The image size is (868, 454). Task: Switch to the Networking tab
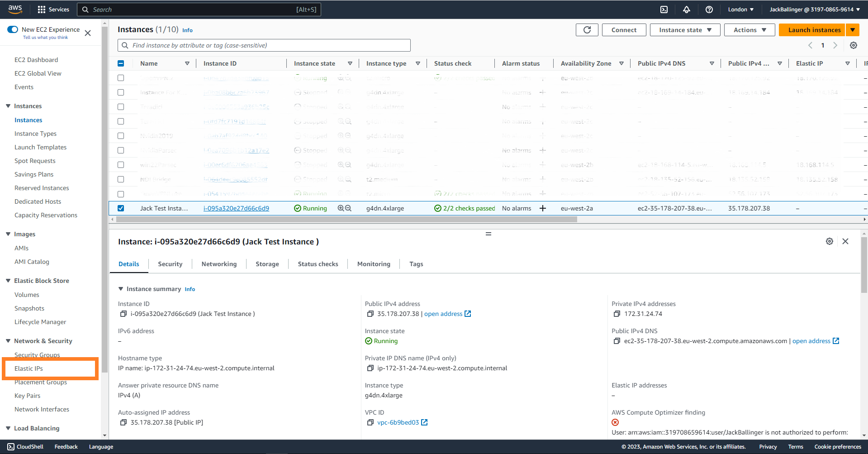[219, 264]
